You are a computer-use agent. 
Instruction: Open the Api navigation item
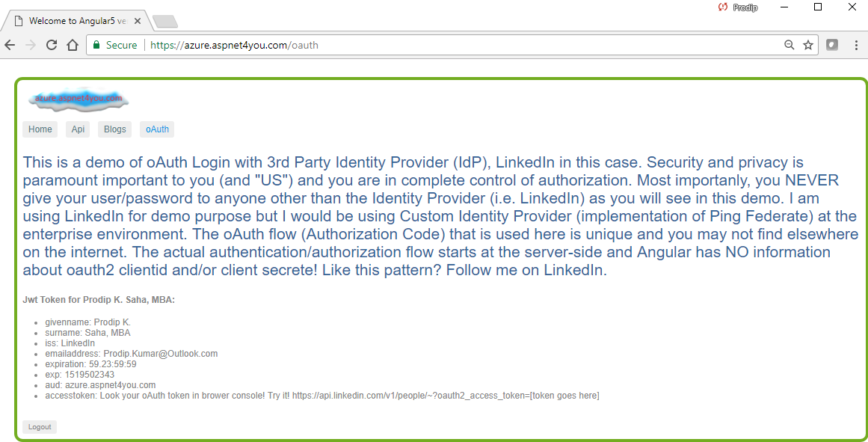pyautogui.click(x=78, y=129)
